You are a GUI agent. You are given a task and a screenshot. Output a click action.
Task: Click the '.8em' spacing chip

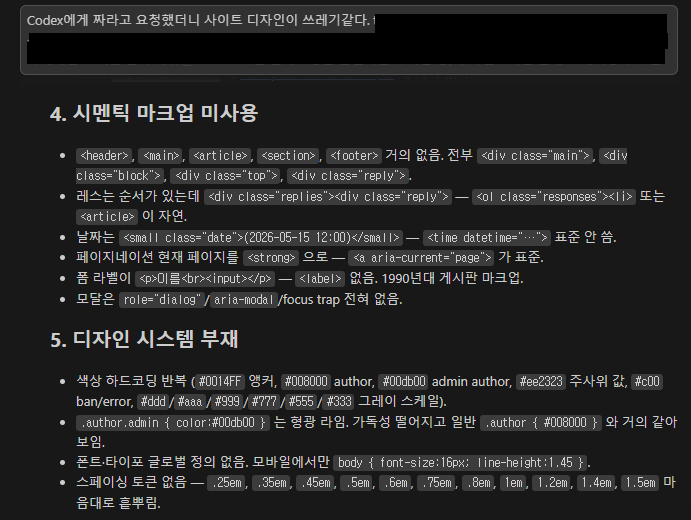(478, 483)
